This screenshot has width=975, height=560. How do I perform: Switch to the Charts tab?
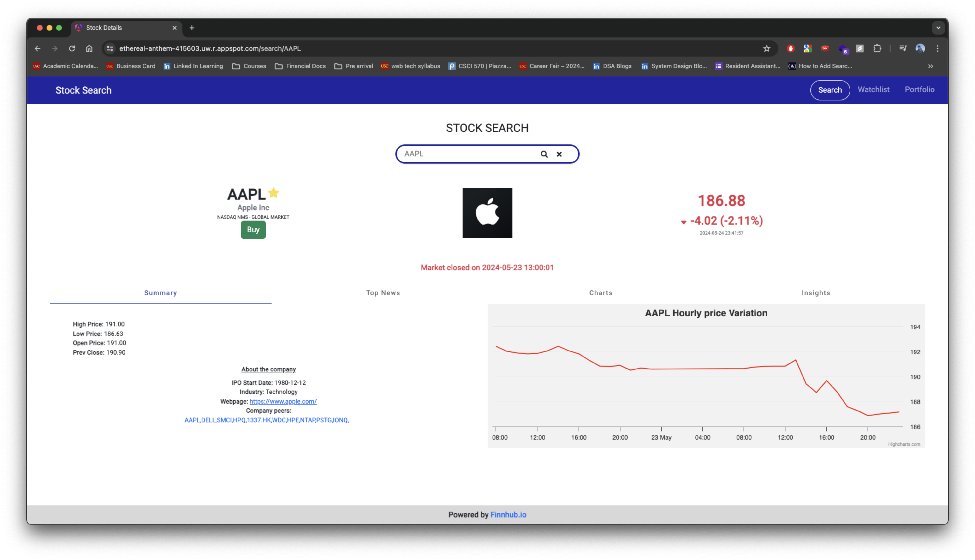click(600, 293)
